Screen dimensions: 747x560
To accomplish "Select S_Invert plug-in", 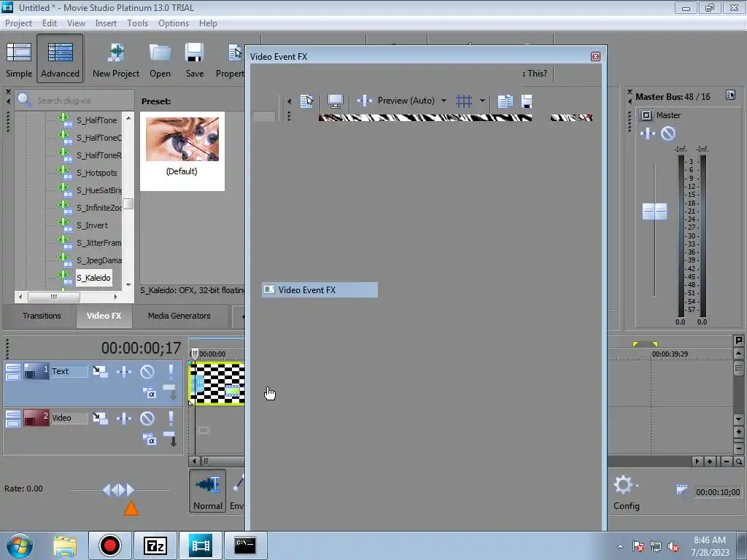I will coord(92,225).
